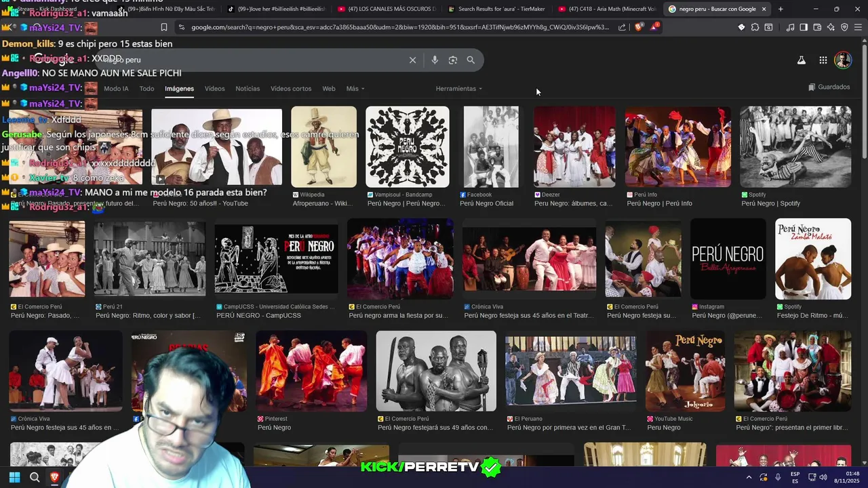868x488 pixels.
Task: Open 'Perú Negro: 50 años!! - YouTube' link
Action: [200, 203]
